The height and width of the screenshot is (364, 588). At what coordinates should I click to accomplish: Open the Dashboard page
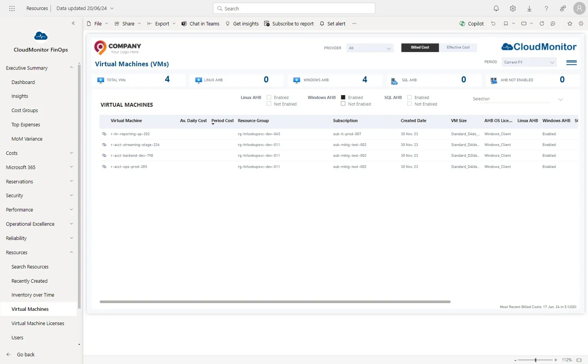[x=23, y=82]
